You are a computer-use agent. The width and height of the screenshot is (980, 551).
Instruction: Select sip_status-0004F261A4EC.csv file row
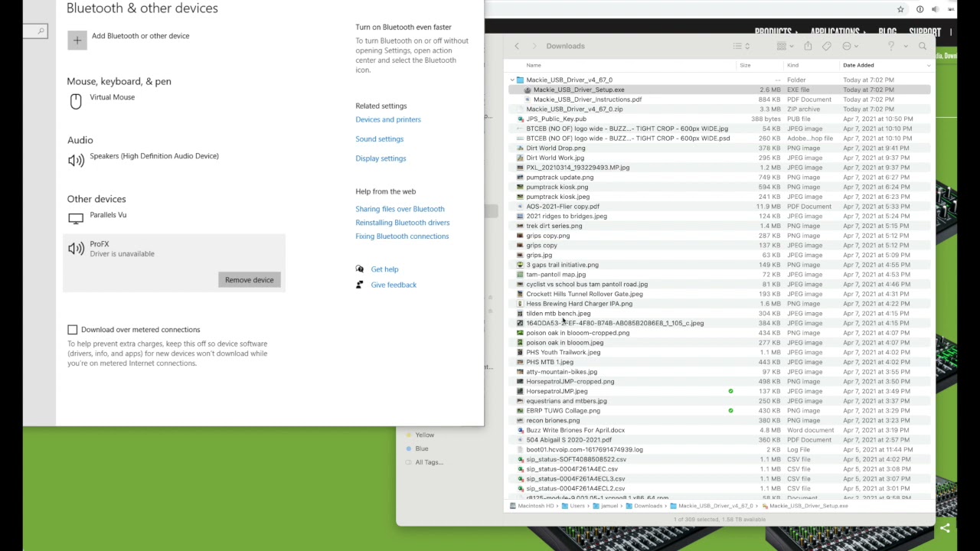pyautogui.click(x=720, y=469)
